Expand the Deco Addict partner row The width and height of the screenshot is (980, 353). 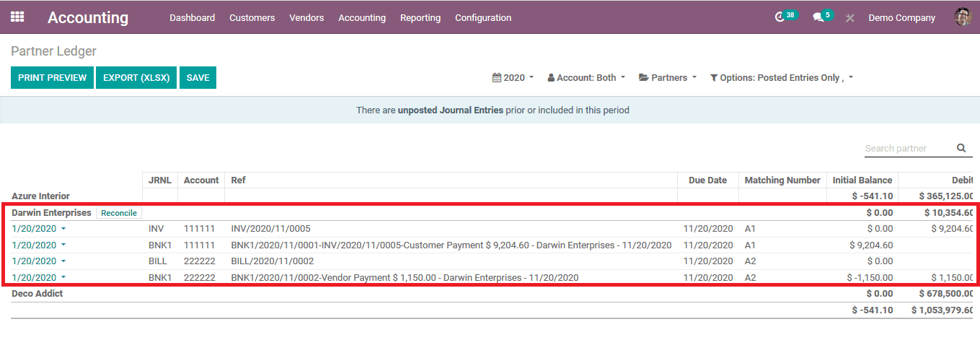coord(37,293)
